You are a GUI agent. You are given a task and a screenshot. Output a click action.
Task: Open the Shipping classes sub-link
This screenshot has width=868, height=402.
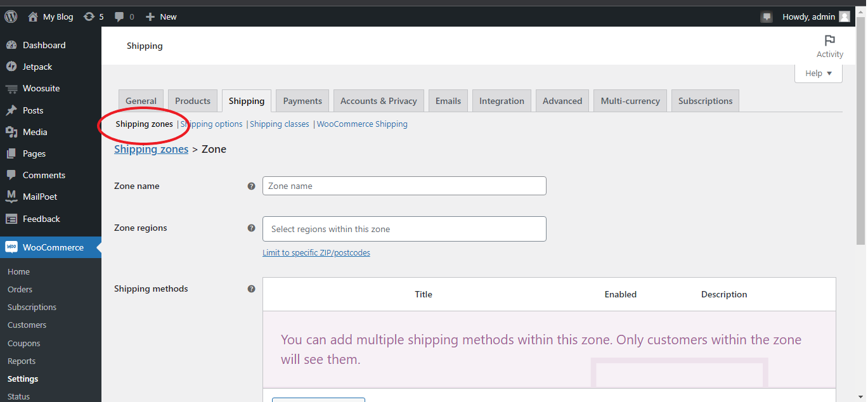pyautogui.click(x=280, y=124)
